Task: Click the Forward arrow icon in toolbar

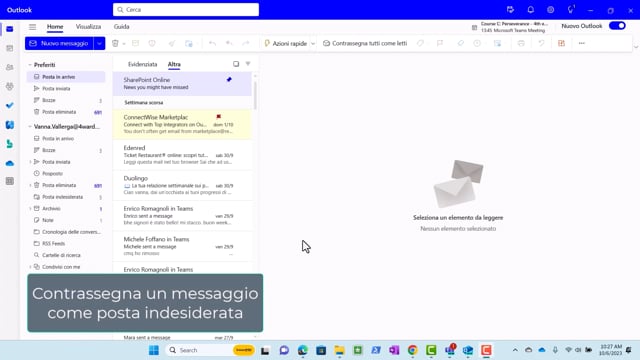Action: (246, 43)
